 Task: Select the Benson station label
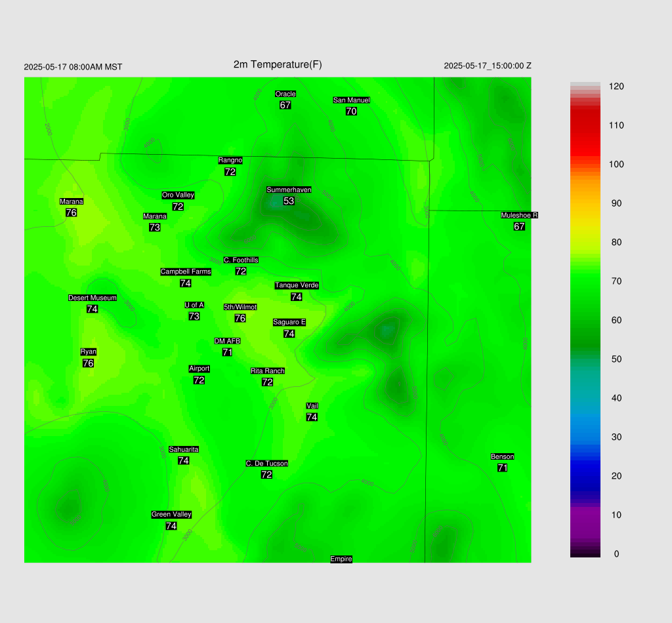click(502, 456)
